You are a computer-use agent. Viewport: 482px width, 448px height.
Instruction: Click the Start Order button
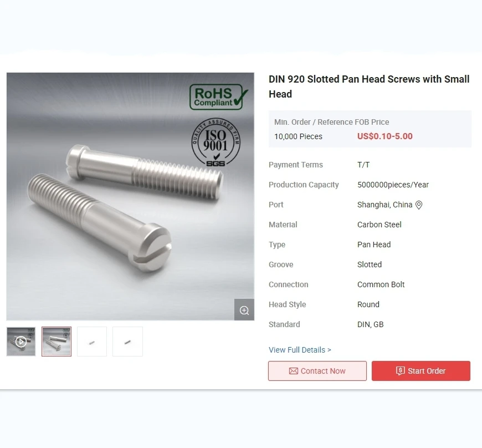(421, 371)
